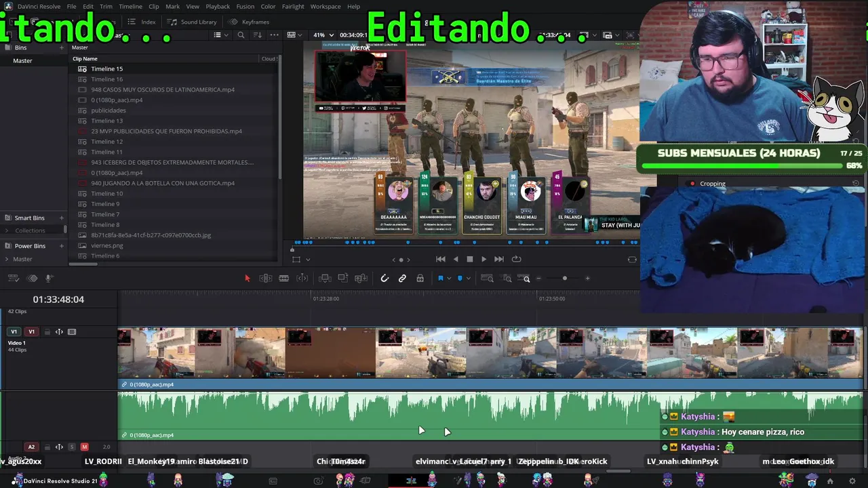Add a Power Bin with plus icon
The image size is (868, 488).
62,246
